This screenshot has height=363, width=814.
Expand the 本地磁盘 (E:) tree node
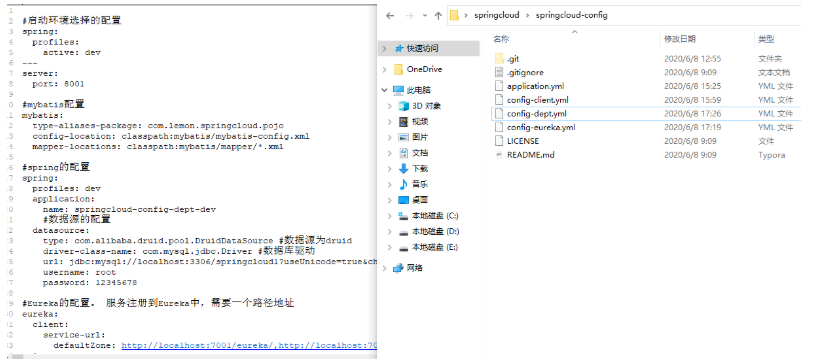point(390,247)
